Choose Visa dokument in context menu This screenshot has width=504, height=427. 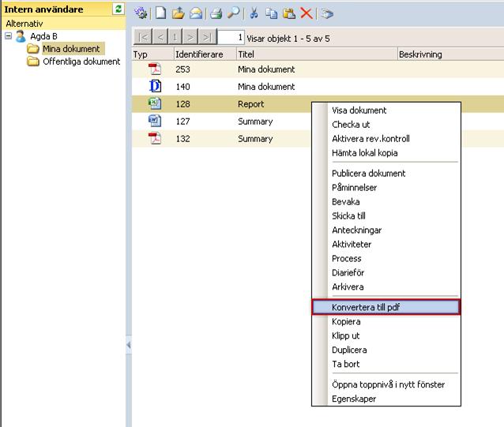point(386,110)
